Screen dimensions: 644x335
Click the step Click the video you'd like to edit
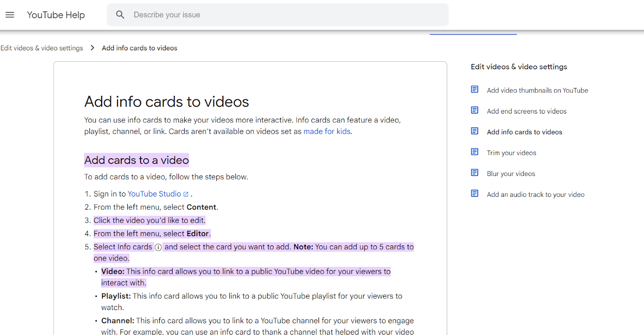click(150, 220)
